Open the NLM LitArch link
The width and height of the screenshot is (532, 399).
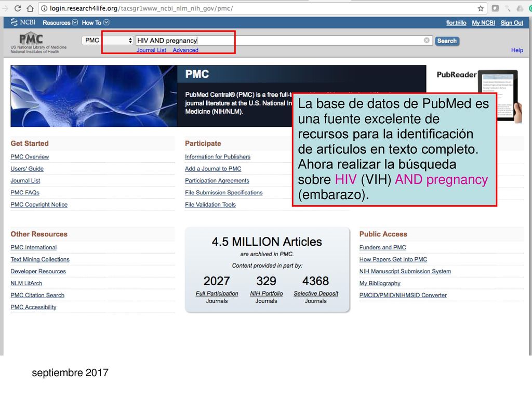click(26, 283)
